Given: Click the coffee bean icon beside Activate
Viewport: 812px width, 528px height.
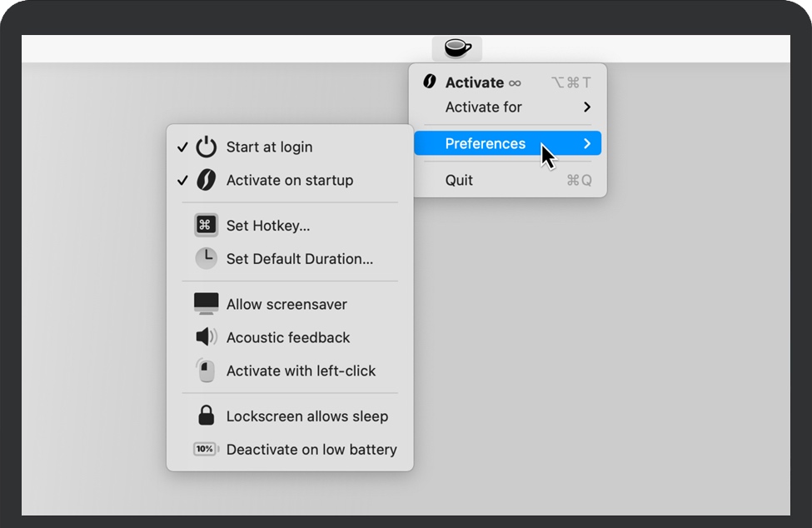Looking at the screenshot, I should 430,82.
